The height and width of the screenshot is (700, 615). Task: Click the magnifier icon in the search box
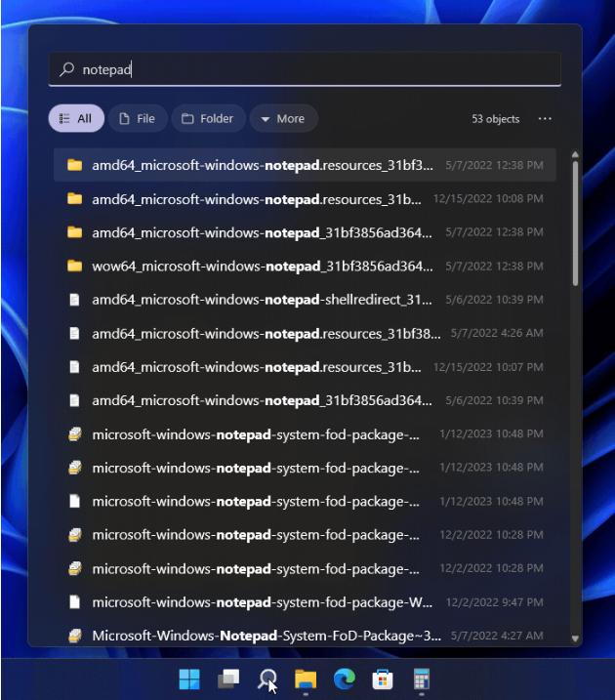click(67, 69)
